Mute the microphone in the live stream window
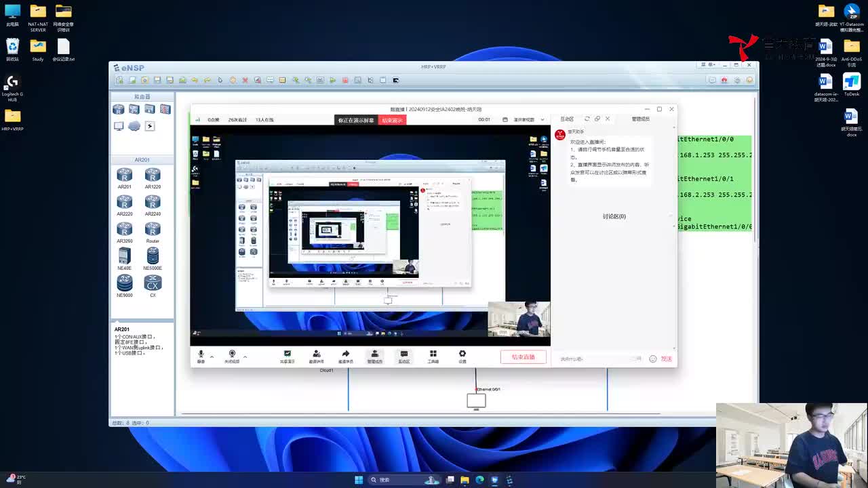 201,357
